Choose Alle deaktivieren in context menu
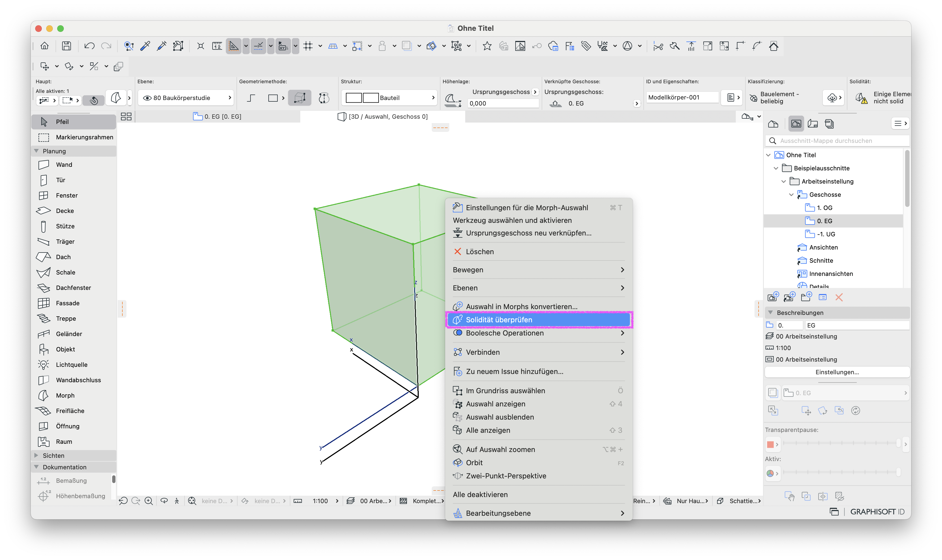 (538, 495)
